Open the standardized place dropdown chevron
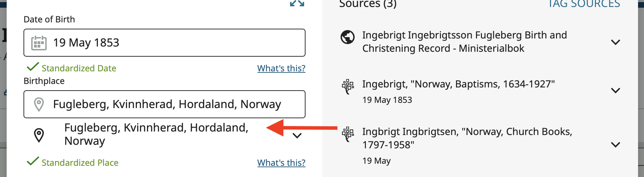Screen dimensions: 644x177 297,136
